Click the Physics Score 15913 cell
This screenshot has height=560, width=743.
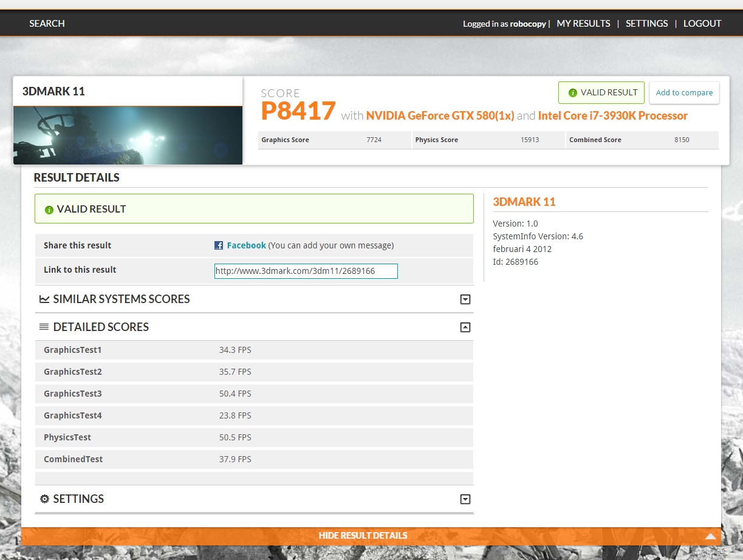pos(488,140)
